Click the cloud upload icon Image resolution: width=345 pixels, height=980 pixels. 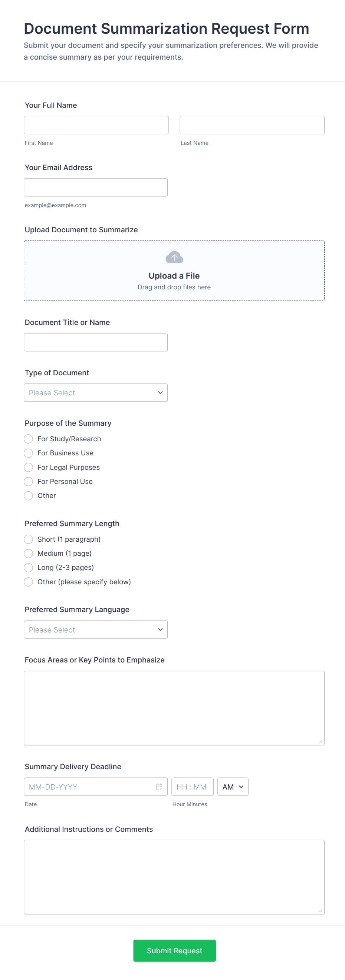pos(174,258)
